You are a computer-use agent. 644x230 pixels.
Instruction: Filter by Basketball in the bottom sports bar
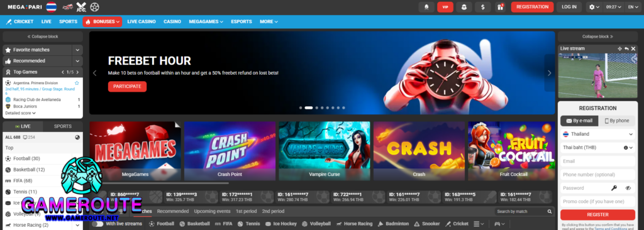(195, 224)
